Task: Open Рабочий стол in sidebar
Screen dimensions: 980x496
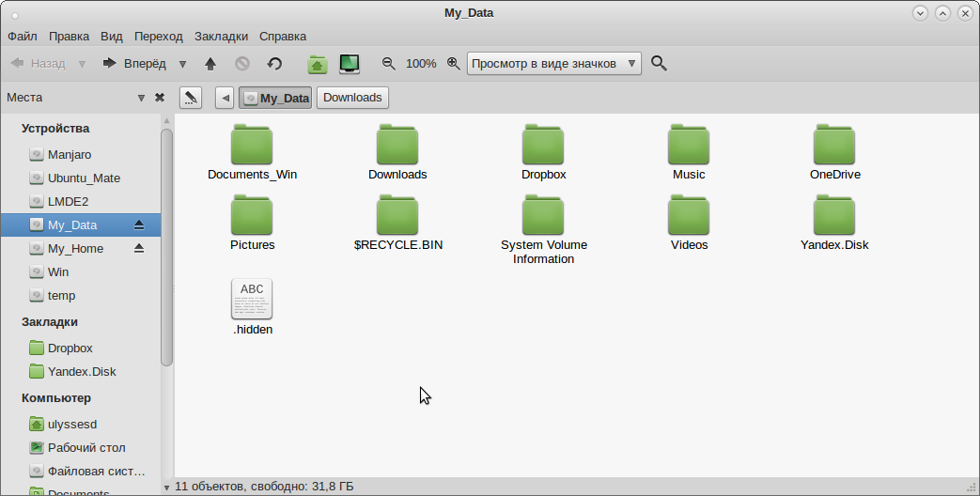Action: [81, 448]
